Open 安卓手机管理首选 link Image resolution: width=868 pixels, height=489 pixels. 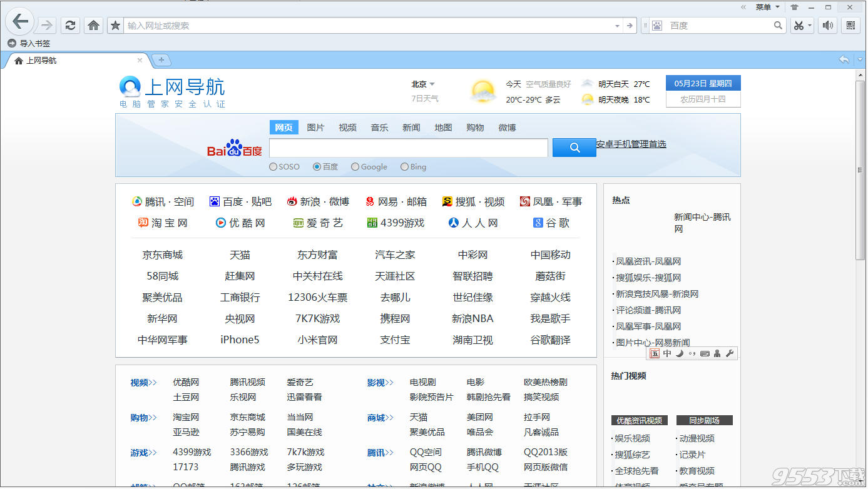coord(631,144)
